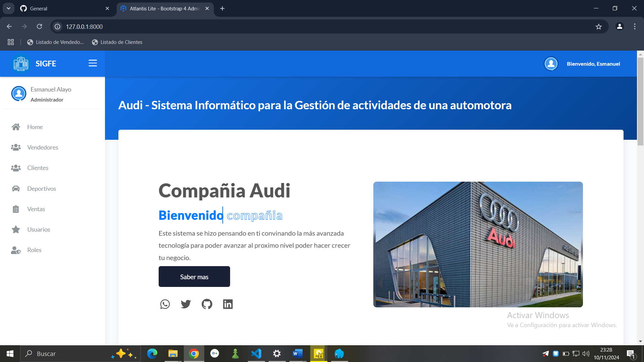Open the user avatar in the header
Screen dimensions: 644x362
pos(551,64)
